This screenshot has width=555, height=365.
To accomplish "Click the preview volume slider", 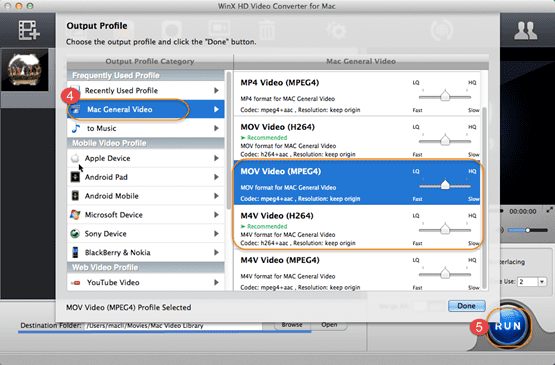I will [527, 230].
